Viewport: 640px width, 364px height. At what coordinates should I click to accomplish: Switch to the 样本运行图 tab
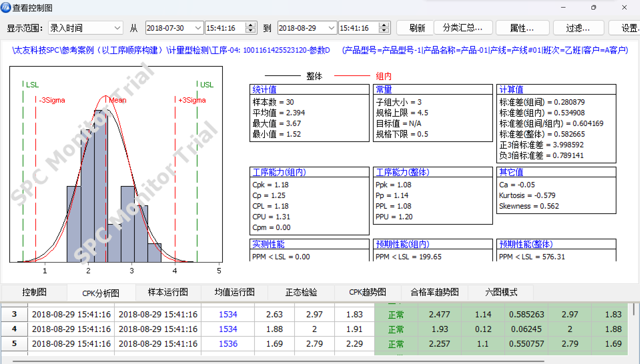[168, 292]
